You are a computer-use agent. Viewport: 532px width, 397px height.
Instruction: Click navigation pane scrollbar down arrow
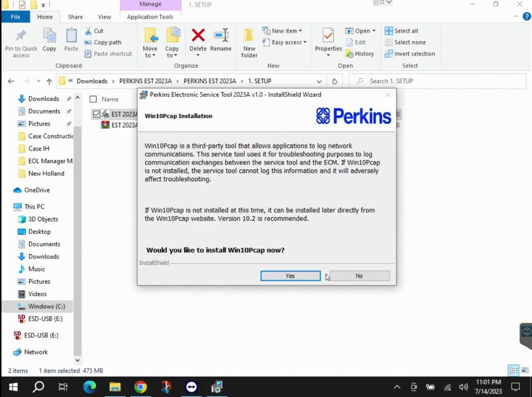click(77, 360)
